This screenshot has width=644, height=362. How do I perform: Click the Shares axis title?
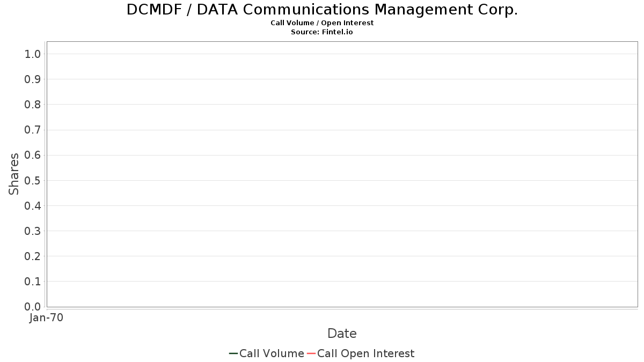(14, 174)
